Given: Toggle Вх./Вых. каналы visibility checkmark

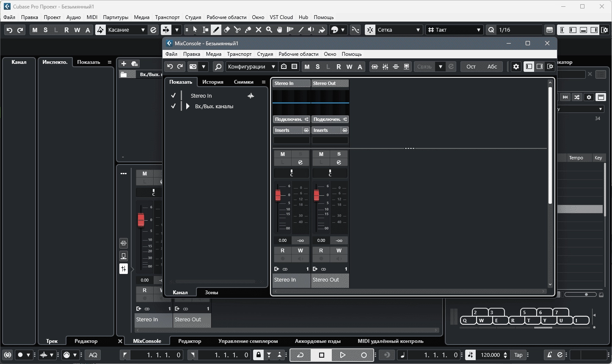Looking at the screenshot, I should point(173,106).
